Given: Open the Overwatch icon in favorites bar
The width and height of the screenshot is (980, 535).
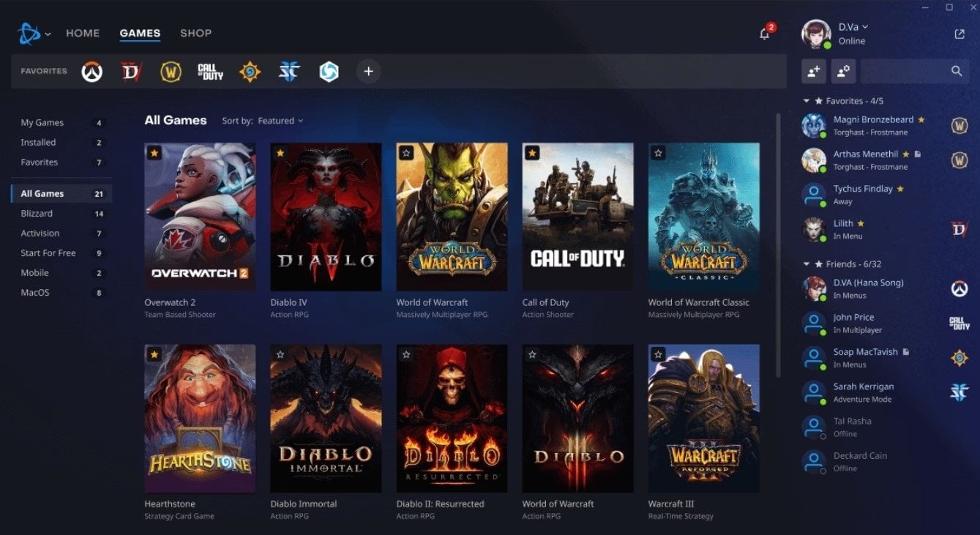Looking at the screenshot, I should [91, 72].
